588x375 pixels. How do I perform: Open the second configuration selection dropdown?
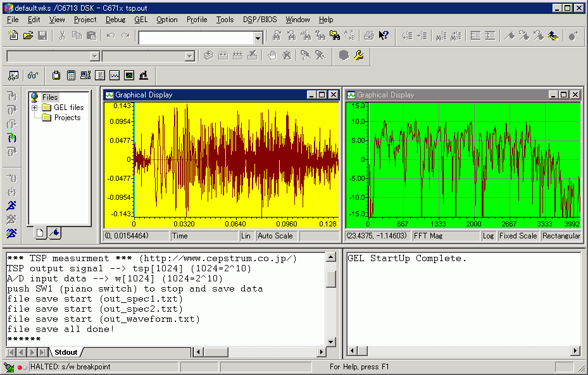point(190,56)
